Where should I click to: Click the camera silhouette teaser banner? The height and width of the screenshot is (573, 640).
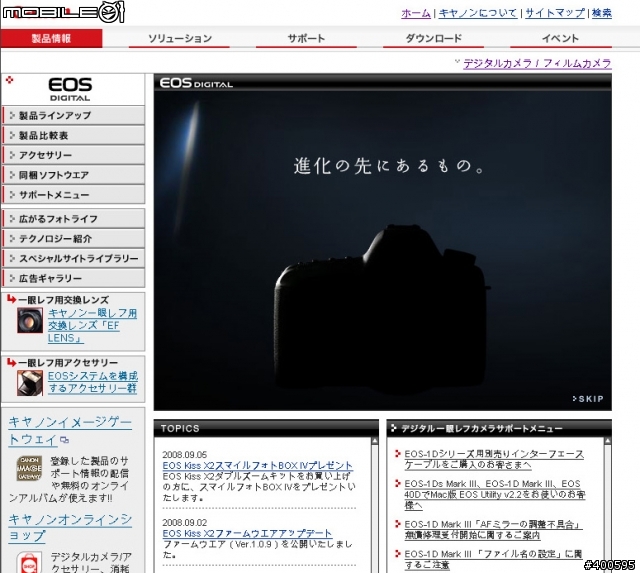(x=382, y=250)
